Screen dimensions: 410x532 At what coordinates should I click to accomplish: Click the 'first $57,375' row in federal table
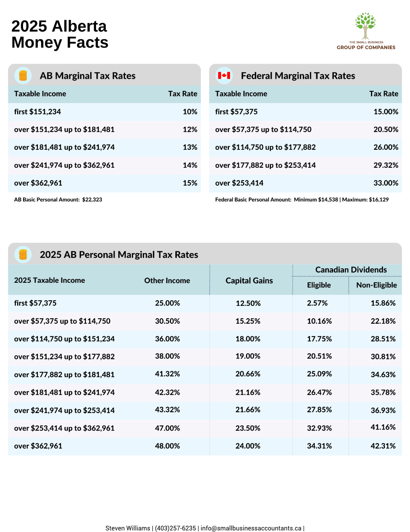[x=236, y=112]
